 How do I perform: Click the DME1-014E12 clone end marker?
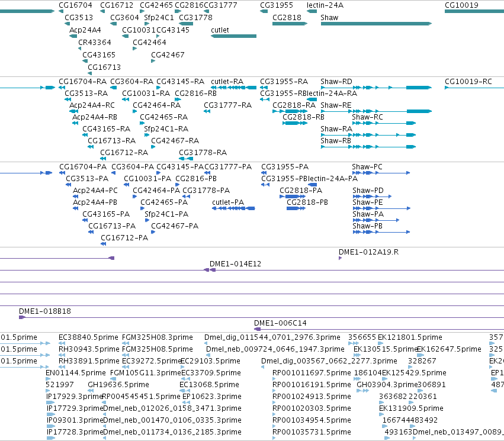213,270
